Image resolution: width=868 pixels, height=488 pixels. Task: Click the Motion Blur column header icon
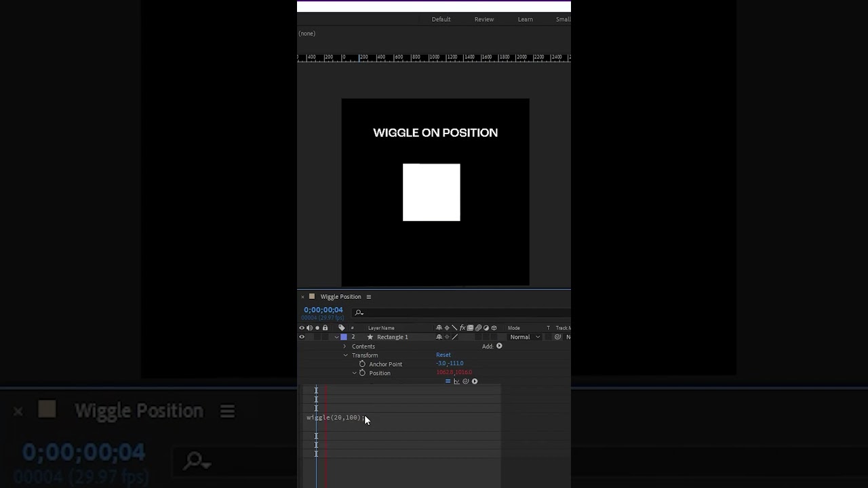pyautogui.click(x=478, y=328)
